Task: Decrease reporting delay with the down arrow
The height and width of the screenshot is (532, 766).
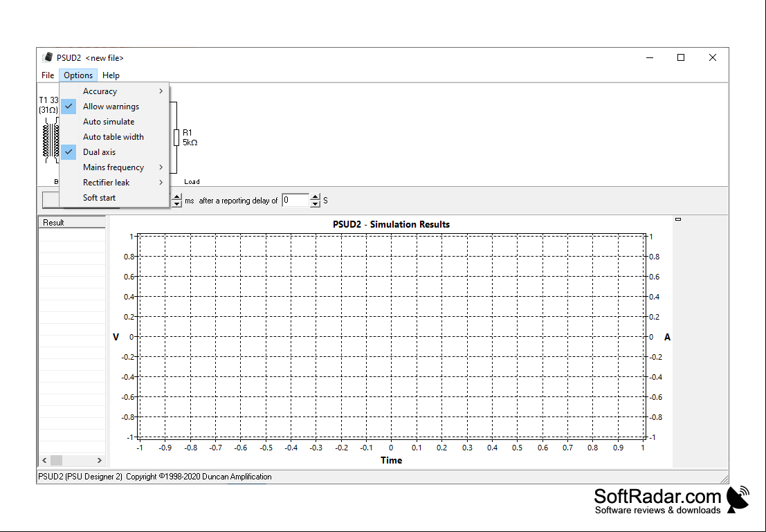Action: click(315, 203)
